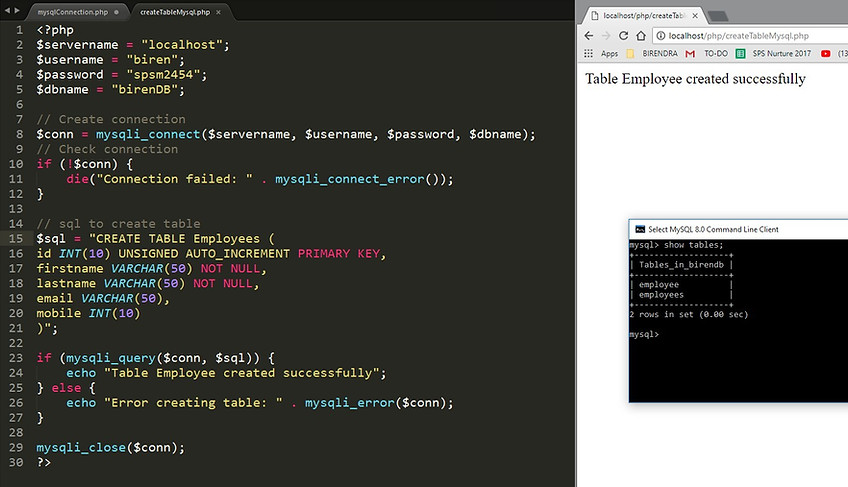Click the last mysql> prompt in console
This screenshot has width=848, height=487.
[x=644, y=334]
